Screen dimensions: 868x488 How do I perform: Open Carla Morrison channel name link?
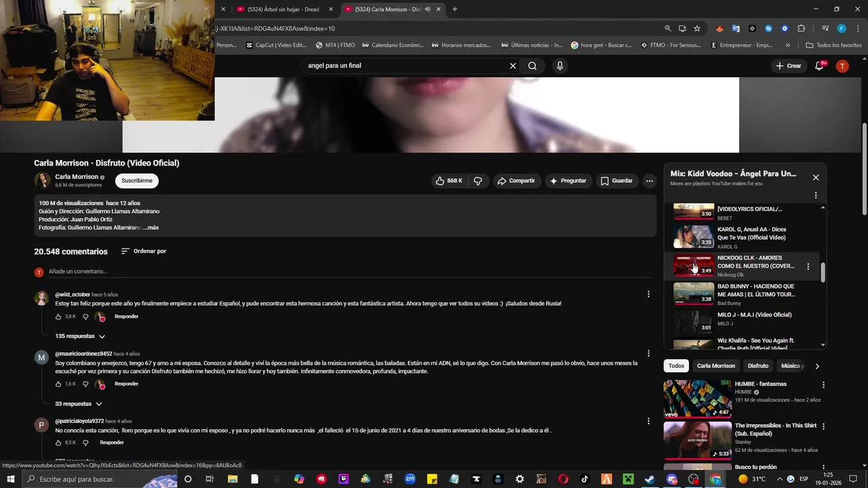[x=77, y=177]
